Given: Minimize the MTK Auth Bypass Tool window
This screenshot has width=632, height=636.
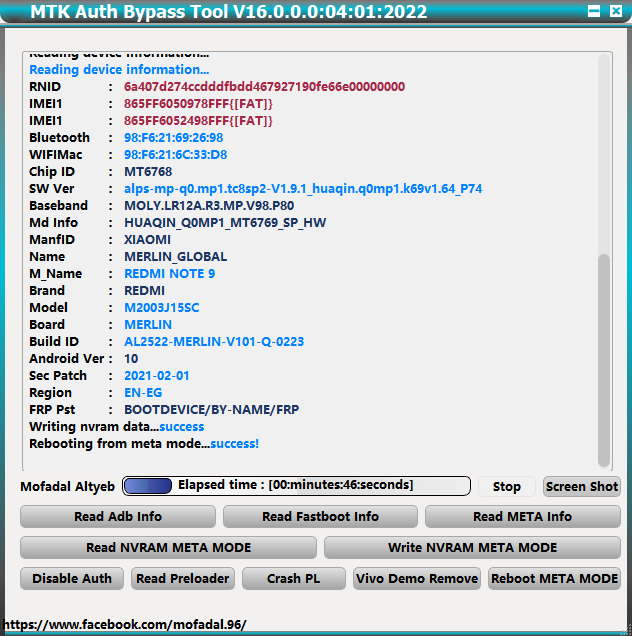Looking at the screenshot, I should 594,11.
